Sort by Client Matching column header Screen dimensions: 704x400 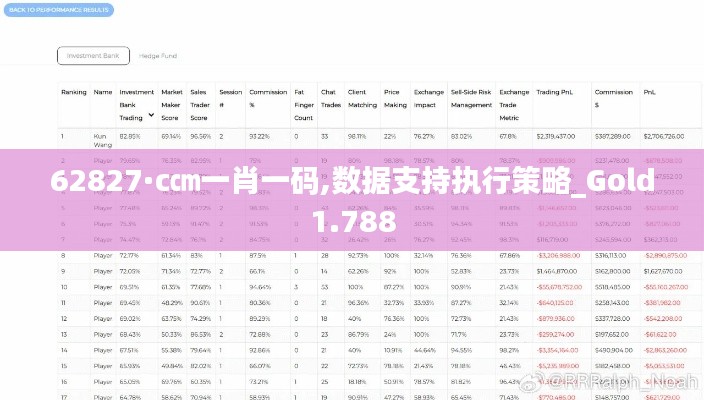[x=362, y=98]
